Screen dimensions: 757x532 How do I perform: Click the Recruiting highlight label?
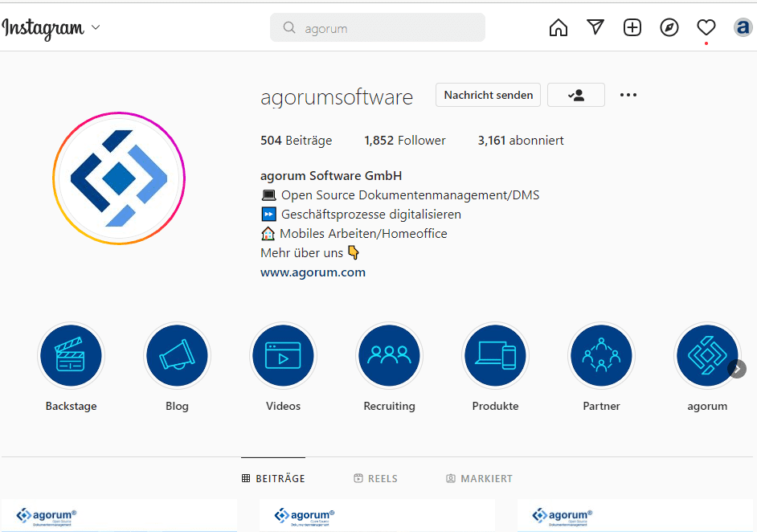pos(389,406)
